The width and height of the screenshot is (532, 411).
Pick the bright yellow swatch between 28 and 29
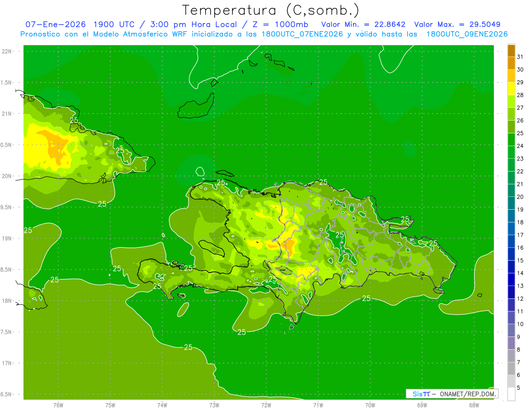tap(511, 89)
